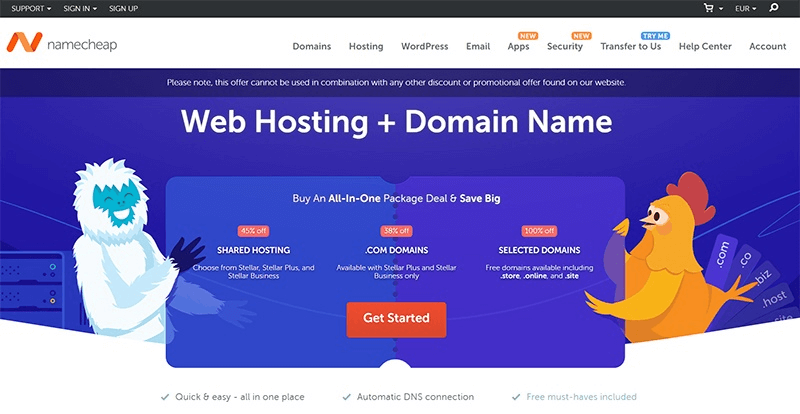Open the EUR currency dropdown
Screen dimensions: 800x414
(x=746, y=9)
